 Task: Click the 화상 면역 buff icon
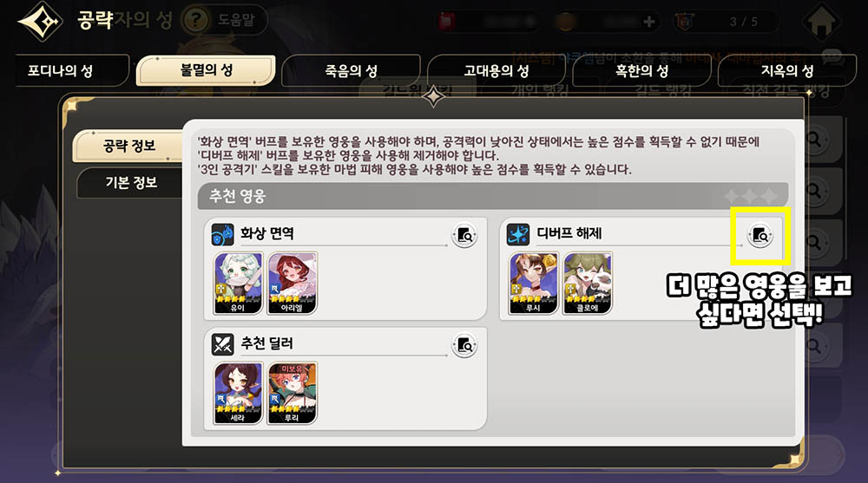pos(222,235)
